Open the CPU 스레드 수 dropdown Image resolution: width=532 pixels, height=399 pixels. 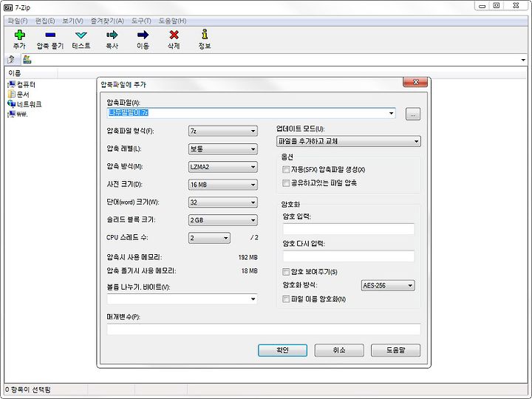(209, 238)
